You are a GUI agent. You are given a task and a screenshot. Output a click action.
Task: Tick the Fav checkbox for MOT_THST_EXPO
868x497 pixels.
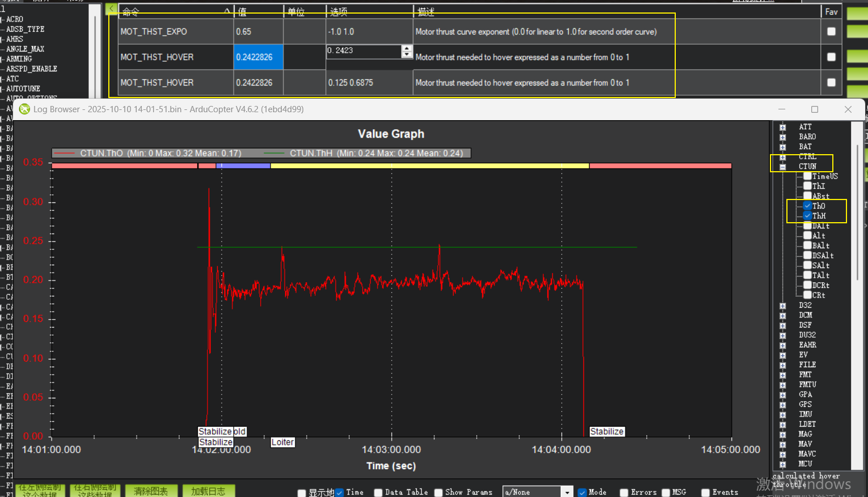pyautogui.click(x=831, y=32)
